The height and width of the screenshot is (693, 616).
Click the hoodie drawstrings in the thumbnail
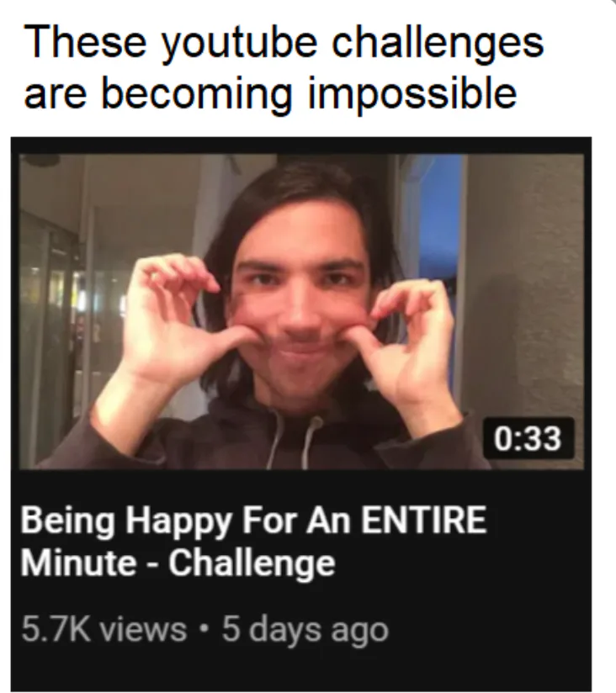[294, 440]
